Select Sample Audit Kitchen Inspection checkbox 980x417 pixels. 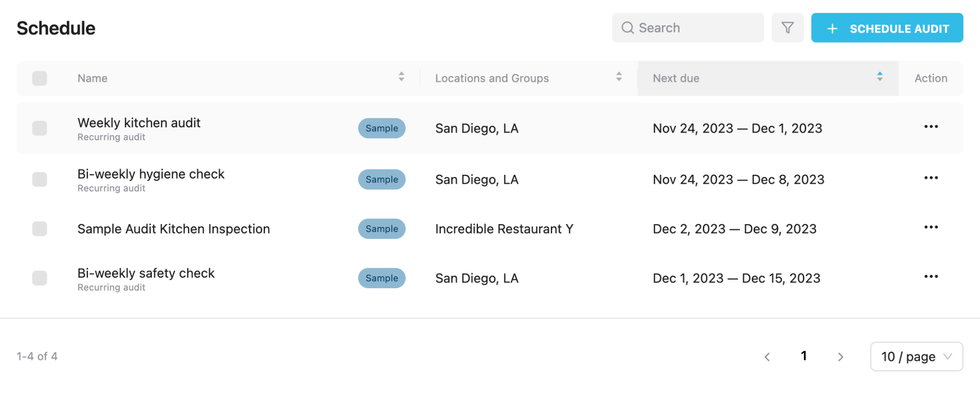coord(40,229)
